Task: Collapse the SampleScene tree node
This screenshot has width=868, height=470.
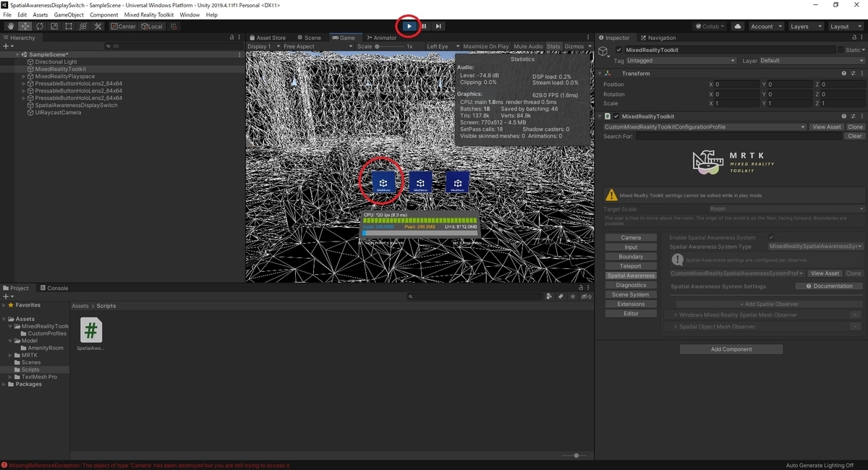Action: pos(17,54)
